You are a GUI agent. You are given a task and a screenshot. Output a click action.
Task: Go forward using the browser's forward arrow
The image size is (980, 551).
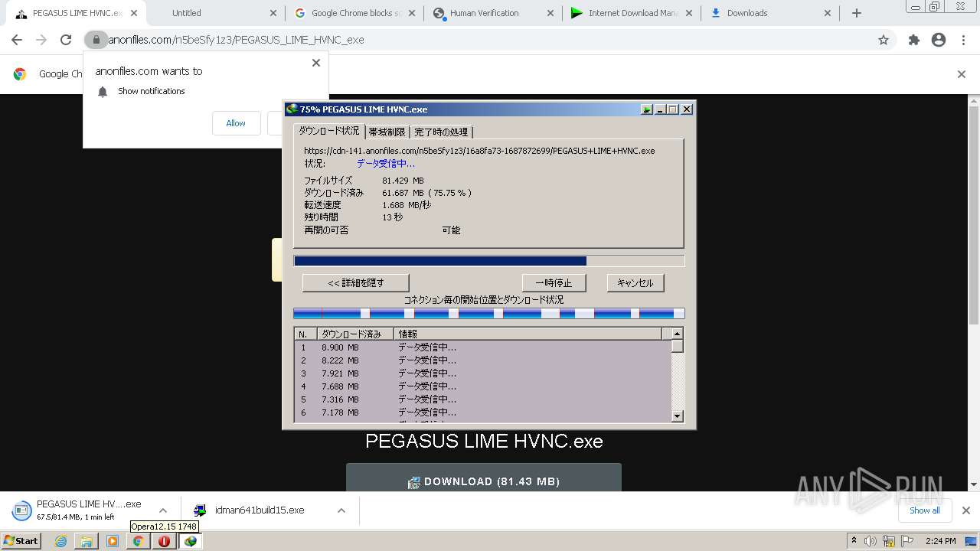[x=41, y=40]
